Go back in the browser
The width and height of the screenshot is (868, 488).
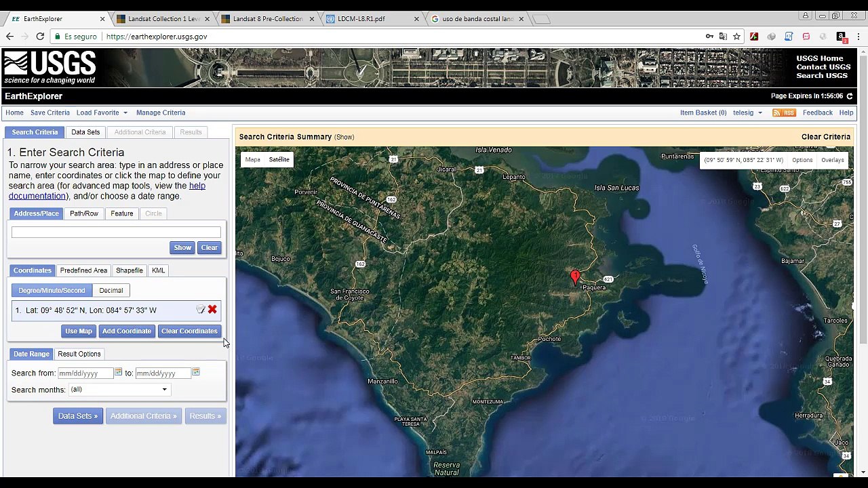(9, 37)
